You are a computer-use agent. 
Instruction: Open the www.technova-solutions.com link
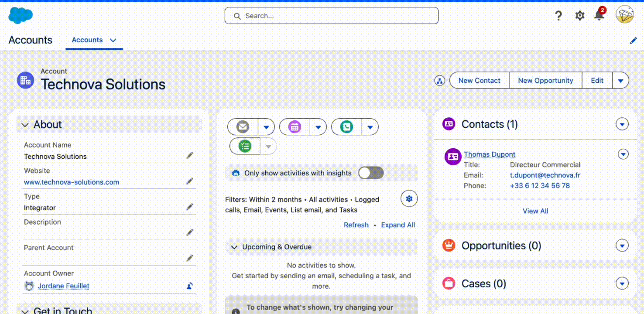coord(72,182)
